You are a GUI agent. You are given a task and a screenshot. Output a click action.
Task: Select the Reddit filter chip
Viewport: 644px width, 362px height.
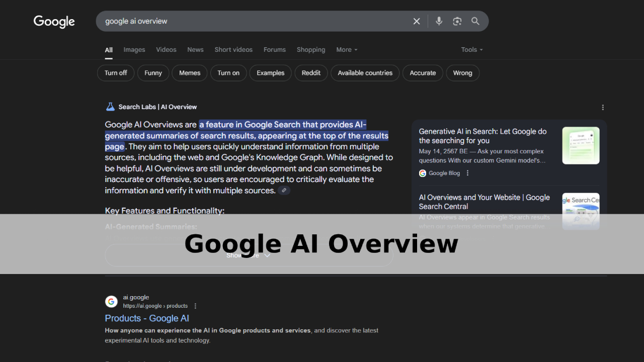(311, 73)
